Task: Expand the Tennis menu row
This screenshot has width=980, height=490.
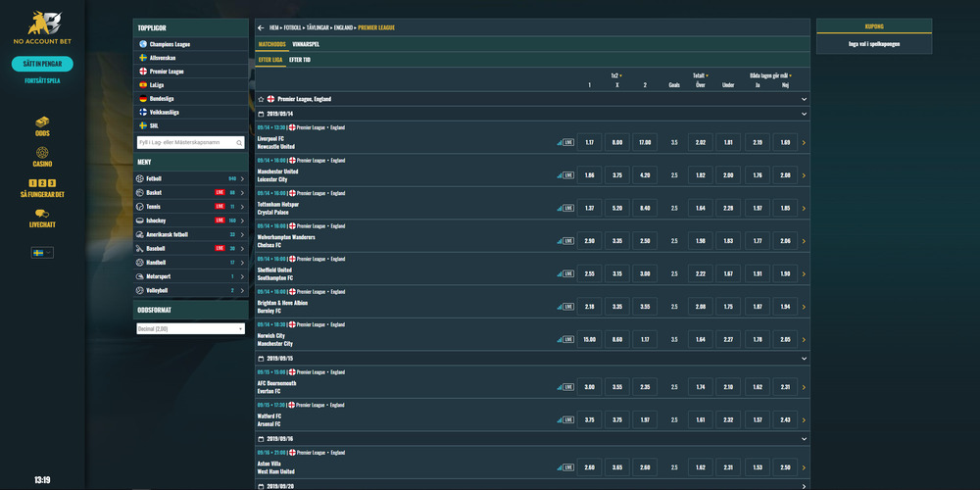Action: [x=191, y=206]
